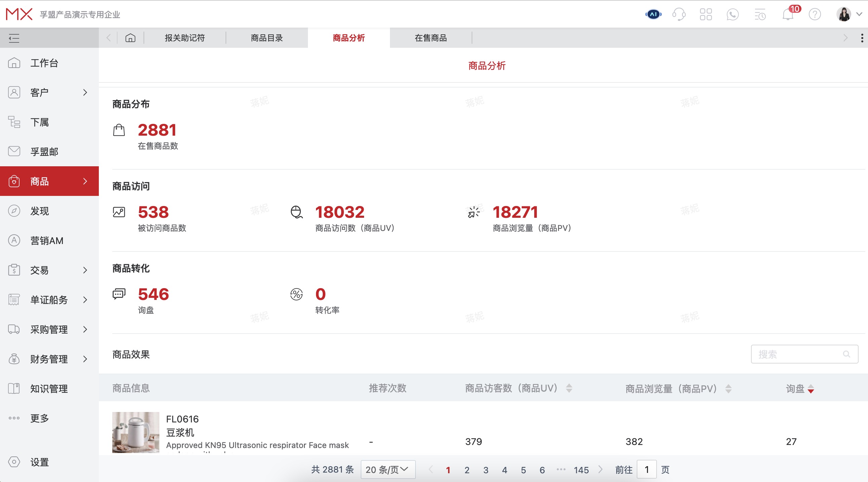
Task: Open the customer service headset icon
Action: click(x=679, y=14)
